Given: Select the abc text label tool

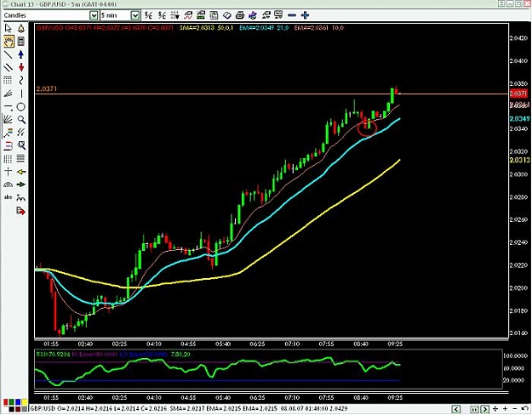Looking at the screenshot, I should (x=9, y=197).
